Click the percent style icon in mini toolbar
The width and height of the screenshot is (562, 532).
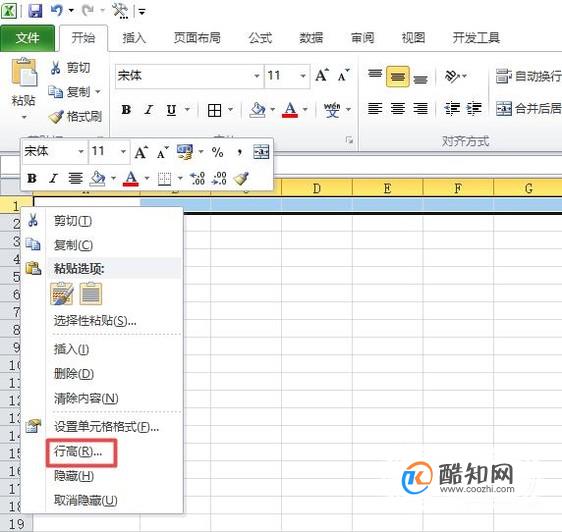218,152
